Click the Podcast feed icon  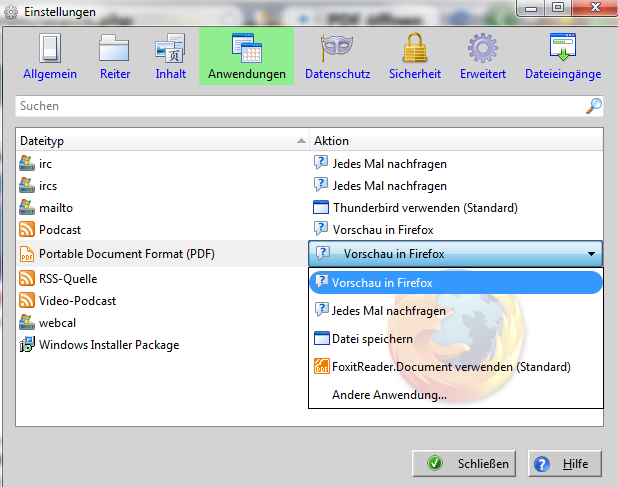27,229
